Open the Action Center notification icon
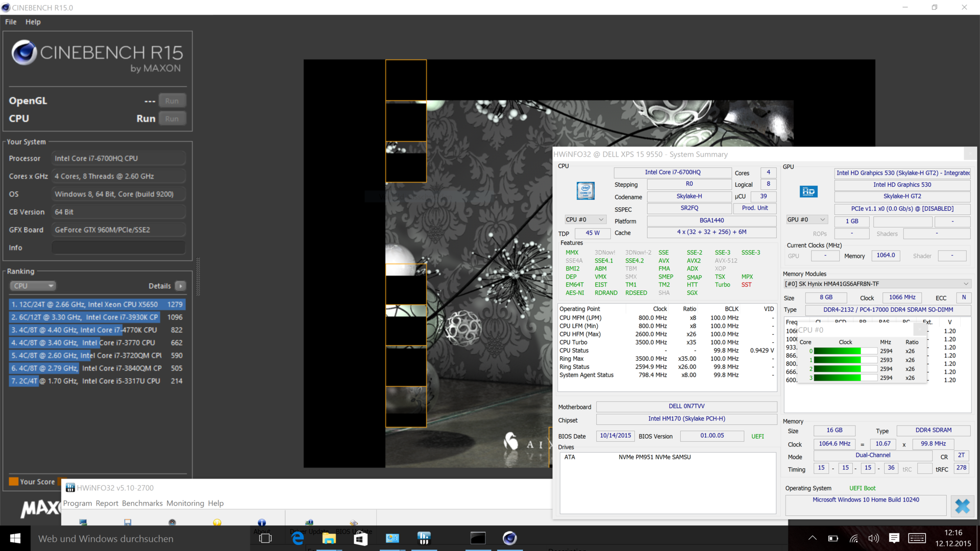The image size is (980, 551). coord(894,538)
